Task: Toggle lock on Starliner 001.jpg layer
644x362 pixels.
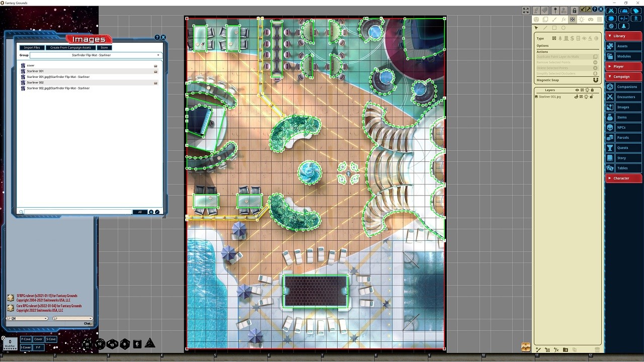Action: (x=591, y=97)
